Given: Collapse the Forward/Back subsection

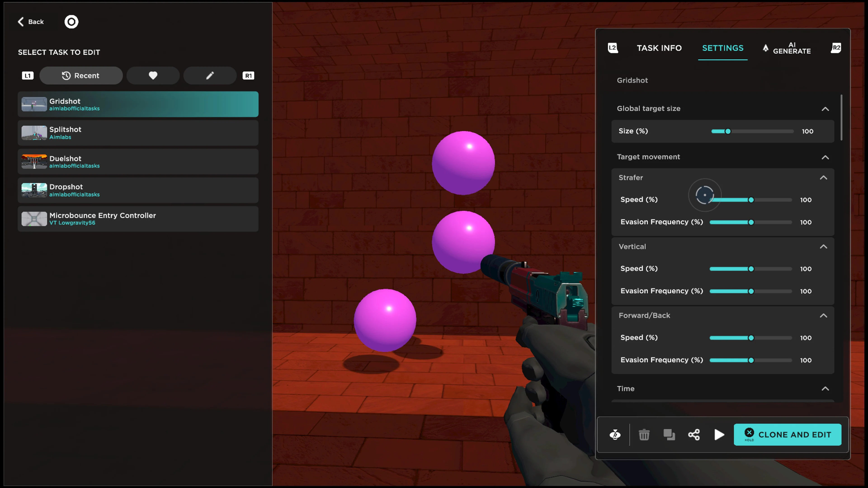Looking at the screenshot, I should 823,316.
